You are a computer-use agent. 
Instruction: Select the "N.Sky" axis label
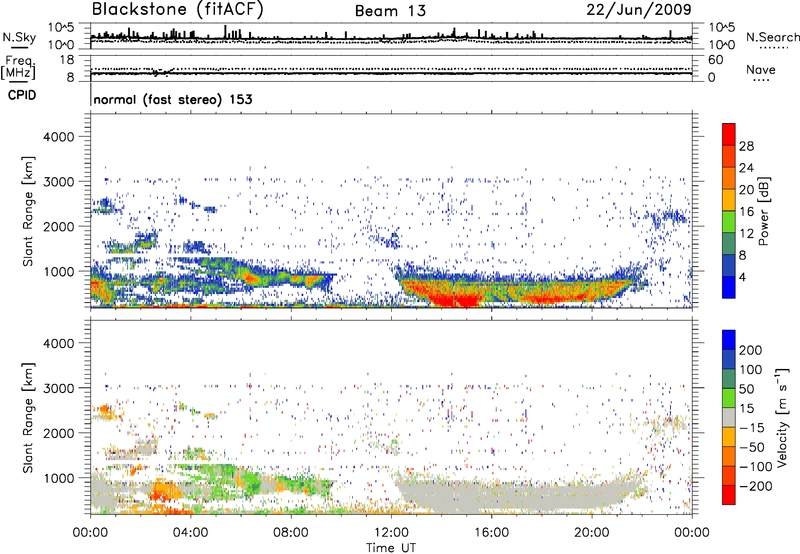[19, 37]
